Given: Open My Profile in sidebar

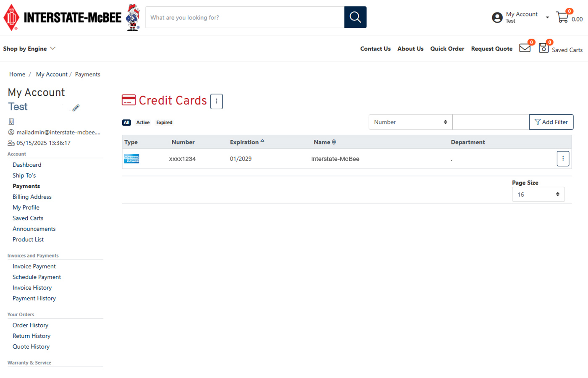Looking at the screenshot, I should tap(26, 207).
